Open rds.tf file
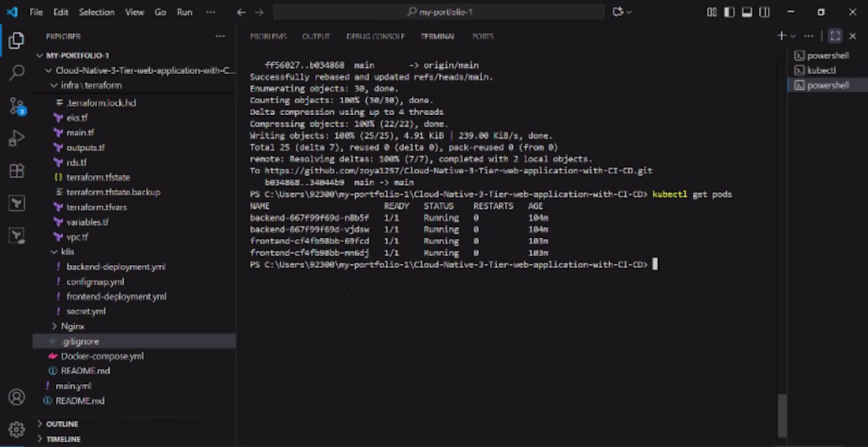 tap(77, 162)
